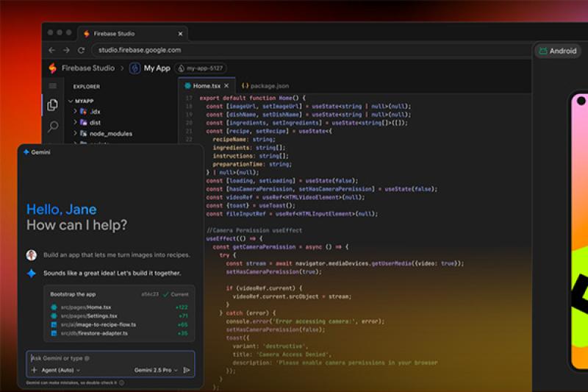Open src/ai/image-to-recipe-flow.ts from the card
The height and width of the screenshot is (392, 588).
pos(98,324)
